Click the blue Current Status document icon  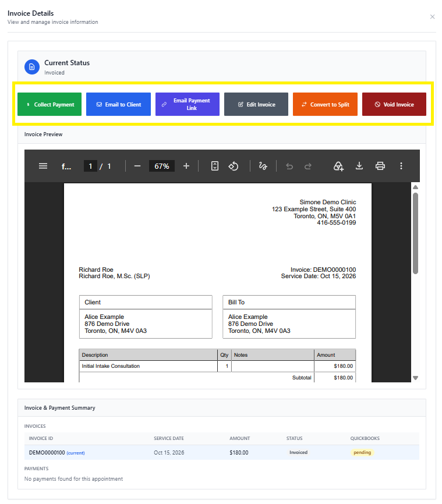(x=32, y=67)
